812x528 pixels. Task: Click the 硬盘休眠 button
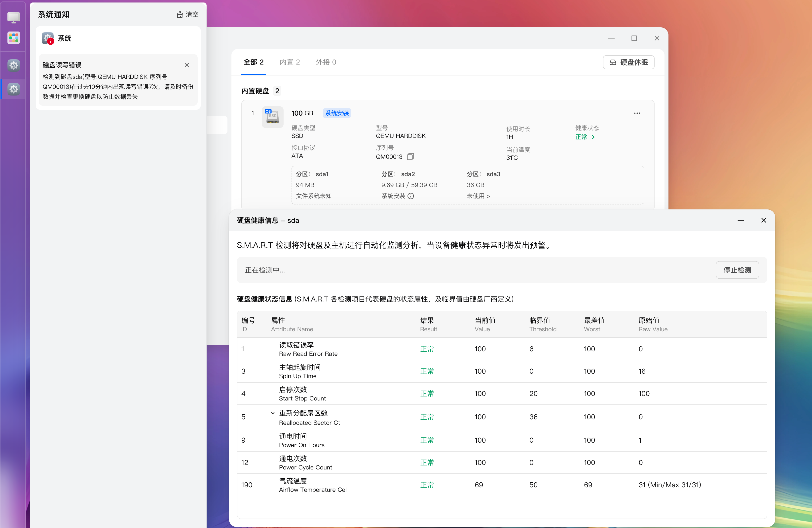(x=628, y=62)
